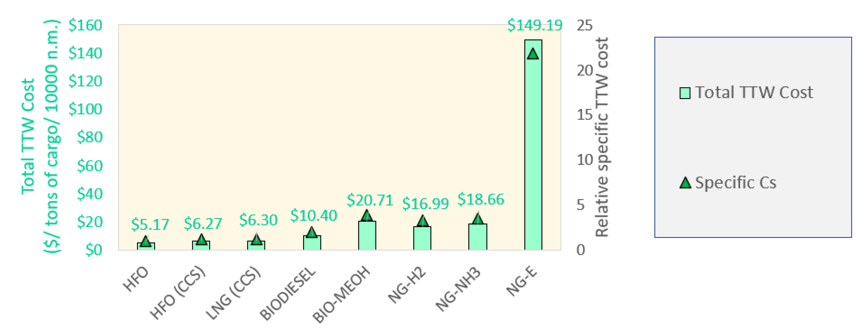Select the BIODIESEL category axis label
Viewport: 868px width, 333px height.
point(288,294)
